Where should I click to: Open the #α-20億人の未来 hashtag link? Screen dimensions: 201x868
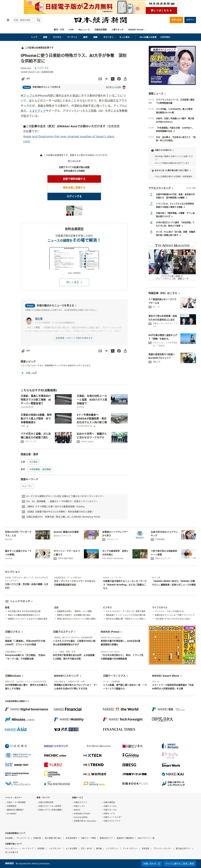[148, 37]
